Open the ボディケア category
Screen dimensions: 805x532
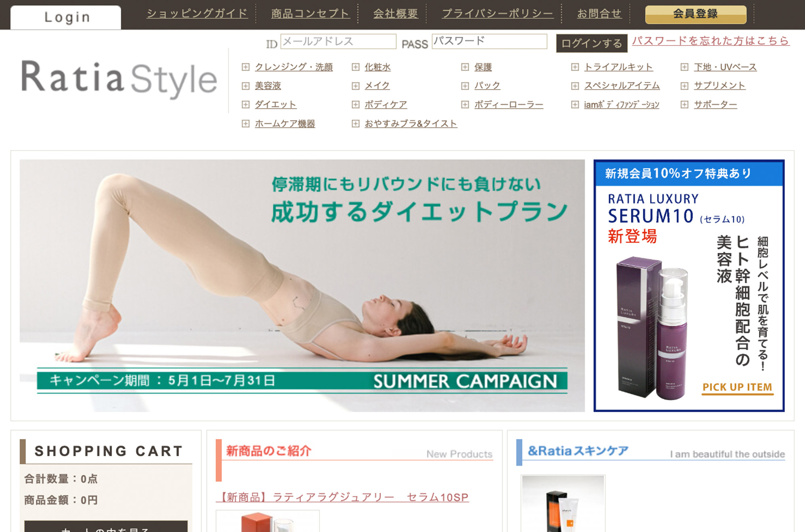pyautogui.click(x=386, y=105)
